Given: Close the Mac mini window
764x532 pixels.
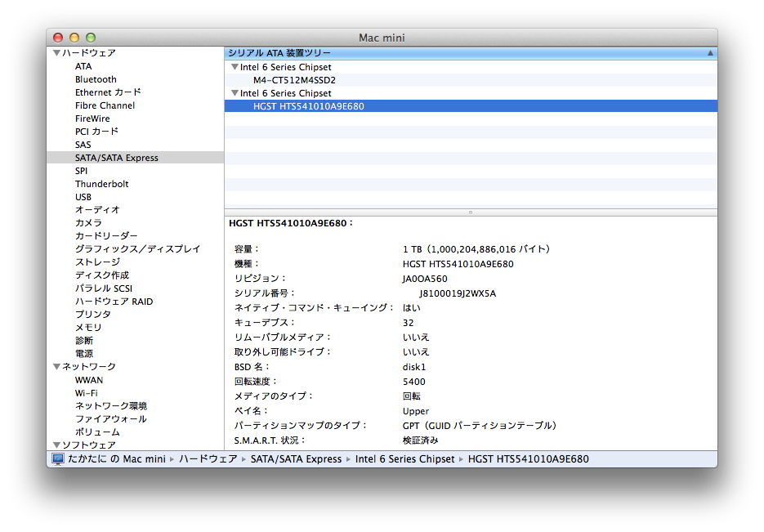Looking at the screenshot, I should (58, 38).
